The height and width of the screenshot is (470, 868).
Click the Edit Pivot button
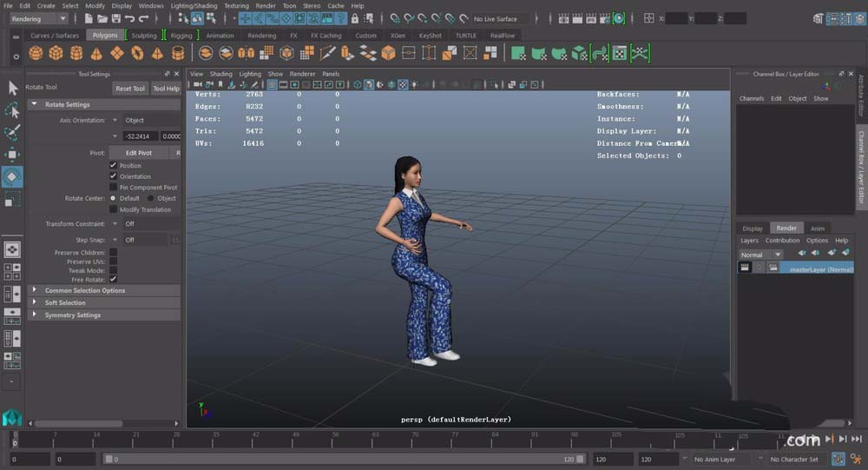point(138,153)
